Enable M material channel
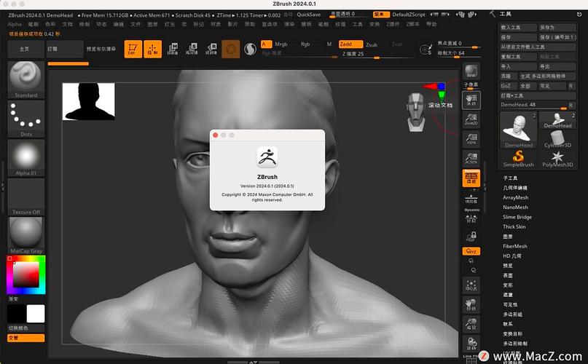Viewport: 588px width, 364px height. pos(329,44)
